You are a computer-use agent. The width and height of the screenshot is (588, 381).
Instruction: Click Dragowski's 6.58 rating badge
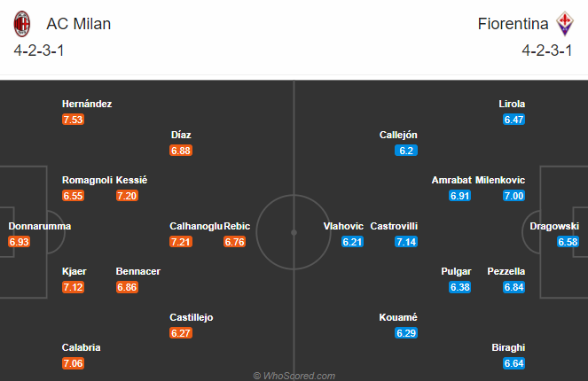(568, 242)
